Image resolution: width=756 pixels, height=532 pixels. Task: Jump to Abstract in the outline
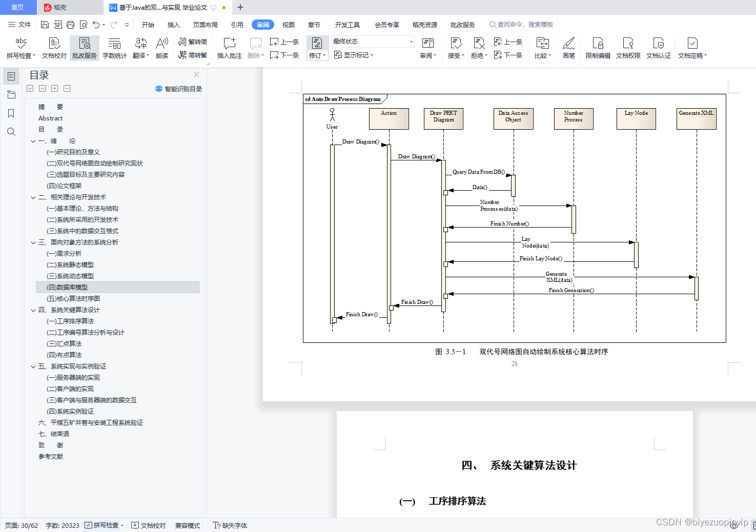click(50, 118)
